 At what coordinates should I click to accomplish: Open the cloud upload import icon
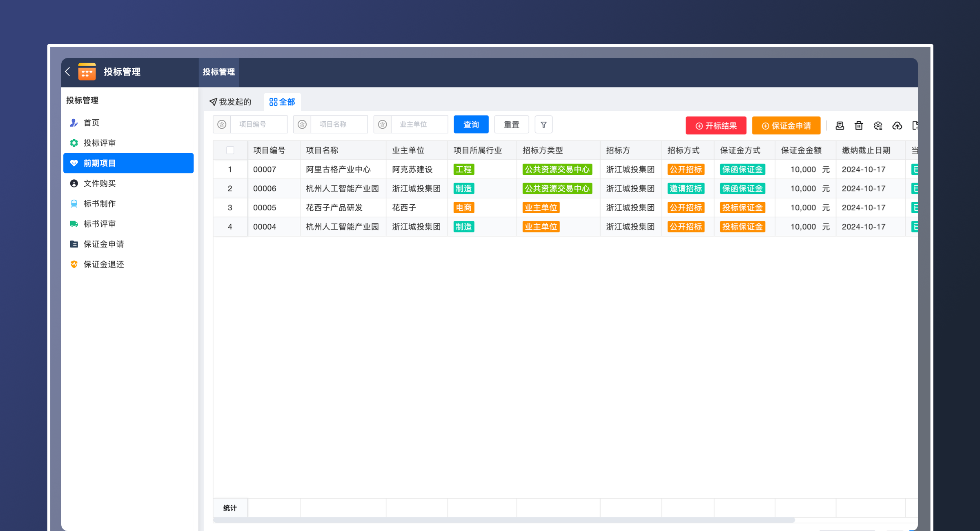point(897,125)
